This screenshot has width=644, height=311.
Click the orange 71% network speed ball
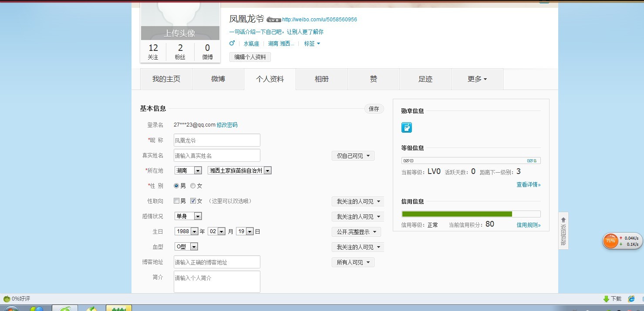(x=610, y=241)
